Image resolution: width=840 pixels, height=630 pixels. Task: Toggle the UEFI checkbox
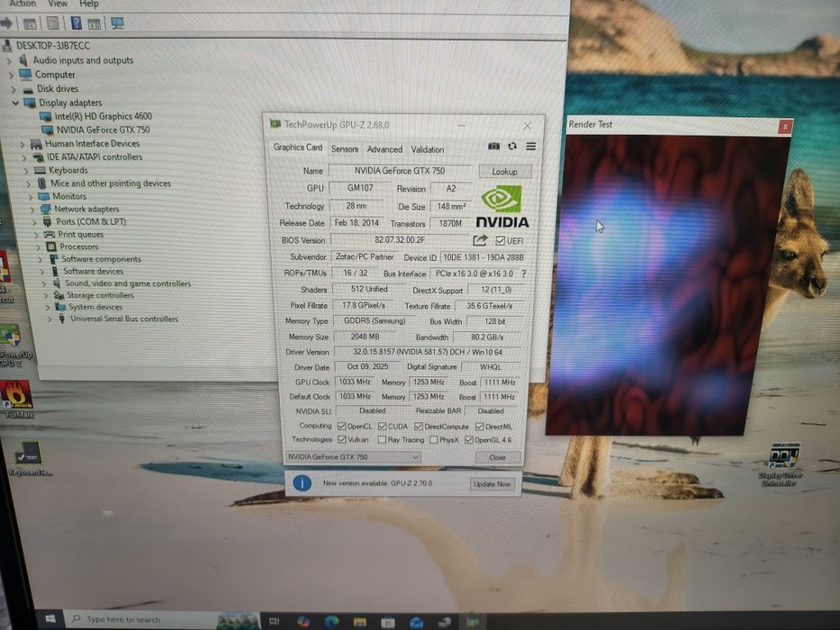tap(501, 240)
